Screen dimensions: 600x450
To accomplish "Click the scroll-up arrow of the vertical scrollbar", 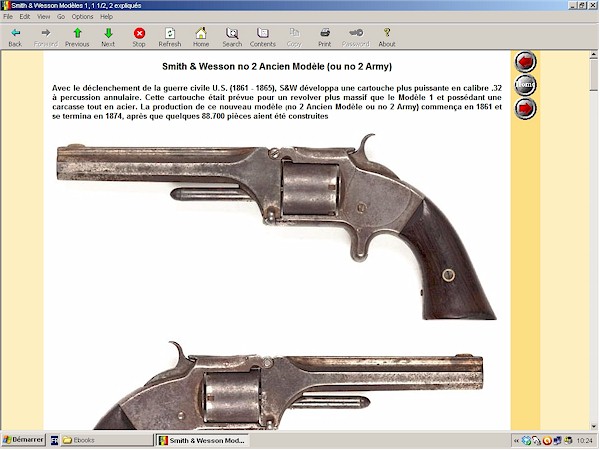I will point(594,55).
